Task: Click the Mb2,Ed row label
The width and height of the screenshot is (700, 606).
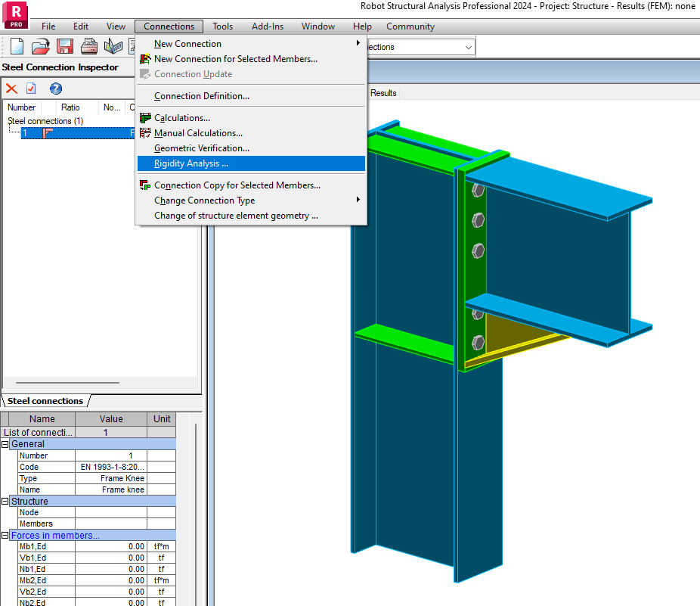Action: tap(46, 580)
